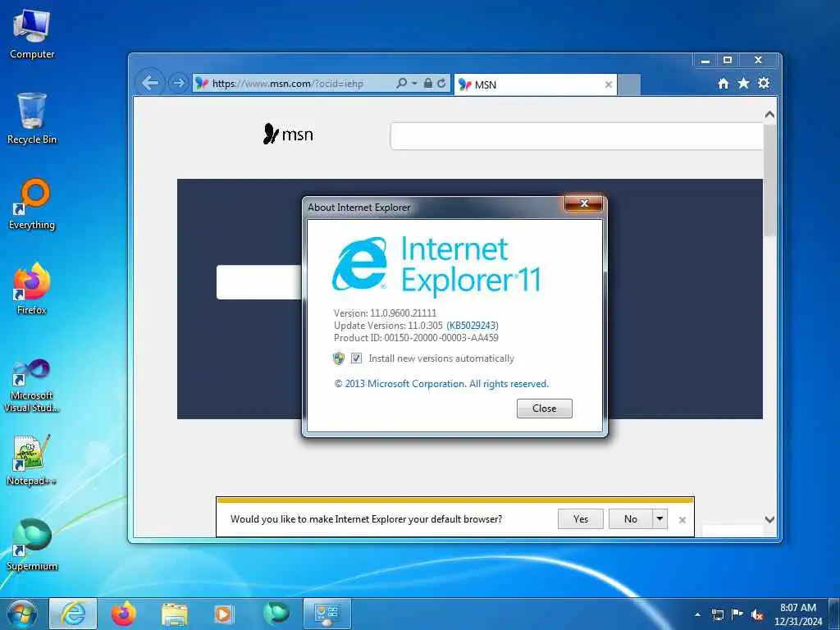Open the muted volume tray icon
This screenshot has width=840, height=630.
757,614
